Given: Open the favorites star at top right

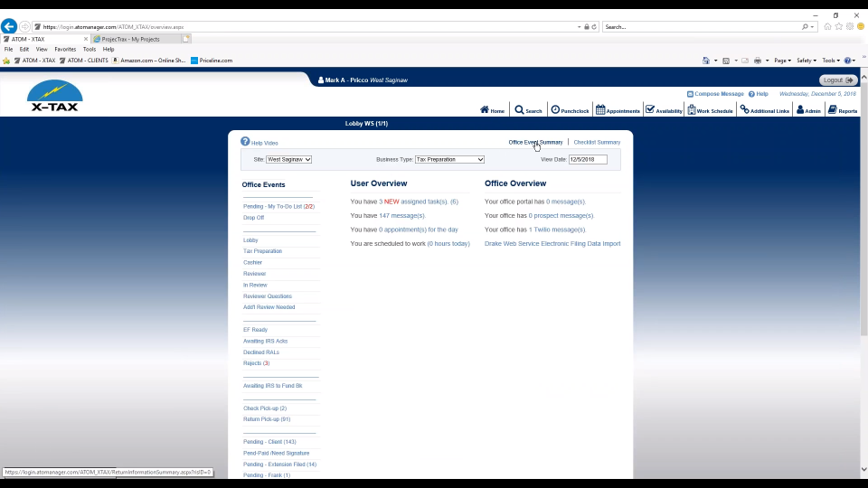Looking at the screenshot, I should [839, 26].
